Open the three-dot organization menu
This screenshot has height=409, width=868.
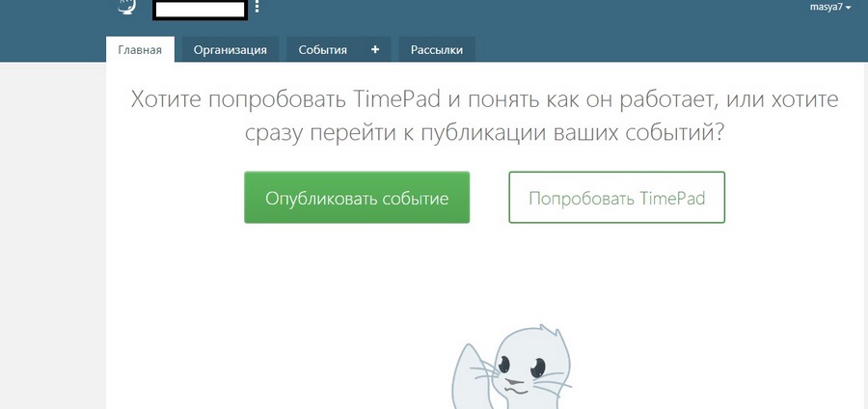pos(258,7)
